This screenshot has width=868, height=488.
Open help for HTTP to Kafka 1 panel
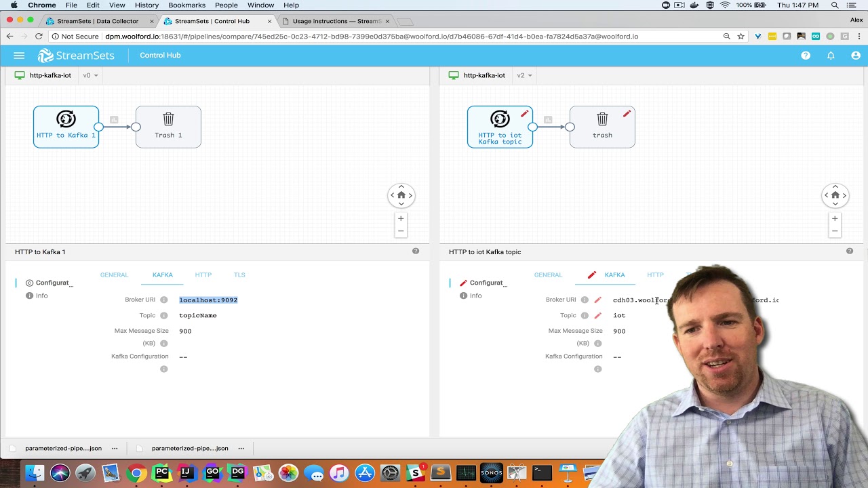(x=416, y=251)
